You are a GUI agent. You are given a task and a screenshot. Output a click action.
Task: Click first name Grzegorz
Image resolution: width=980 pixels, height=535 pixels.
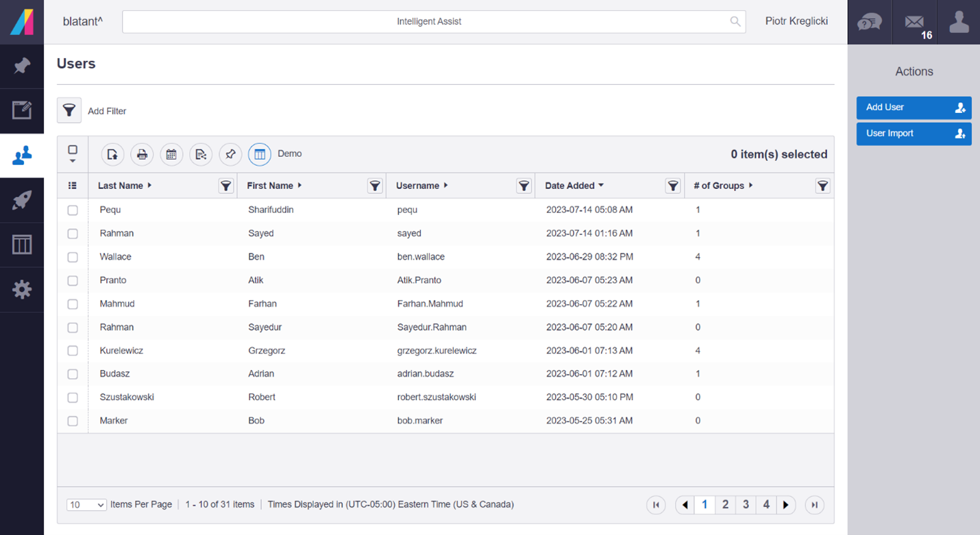(x=267, y=351)
